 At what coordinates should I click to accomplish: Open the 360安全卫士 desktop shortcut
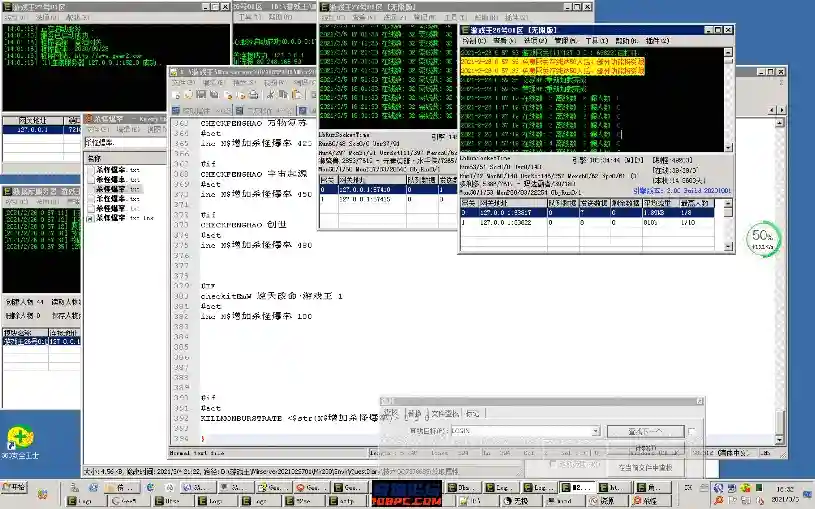coord(20,442)
